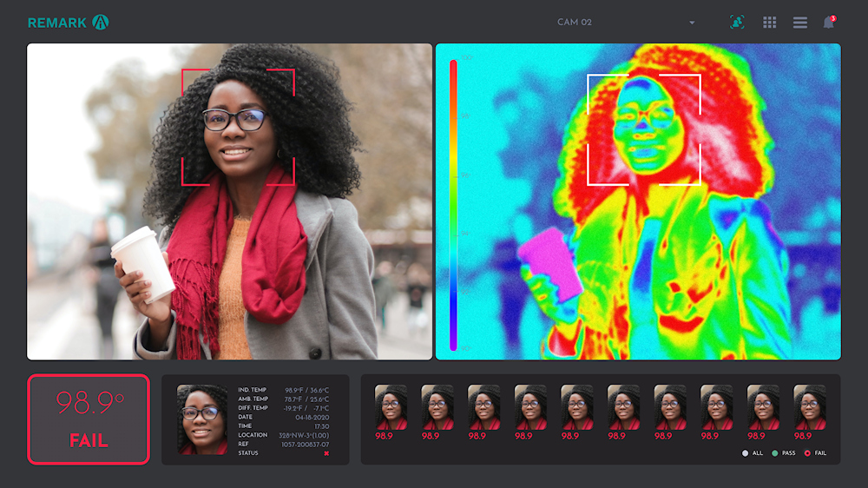Open the last thumbnail in scan history
The height and width of the screenshot is (488, 868).
[810, 406]
